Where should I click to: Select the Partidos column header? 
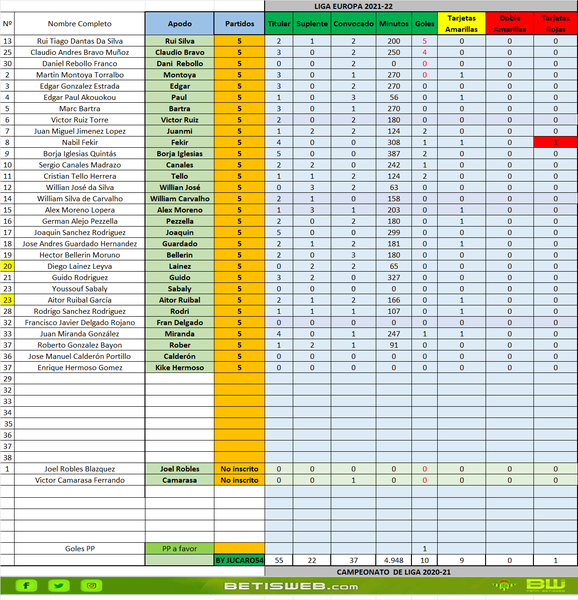(x=239, y=23)
